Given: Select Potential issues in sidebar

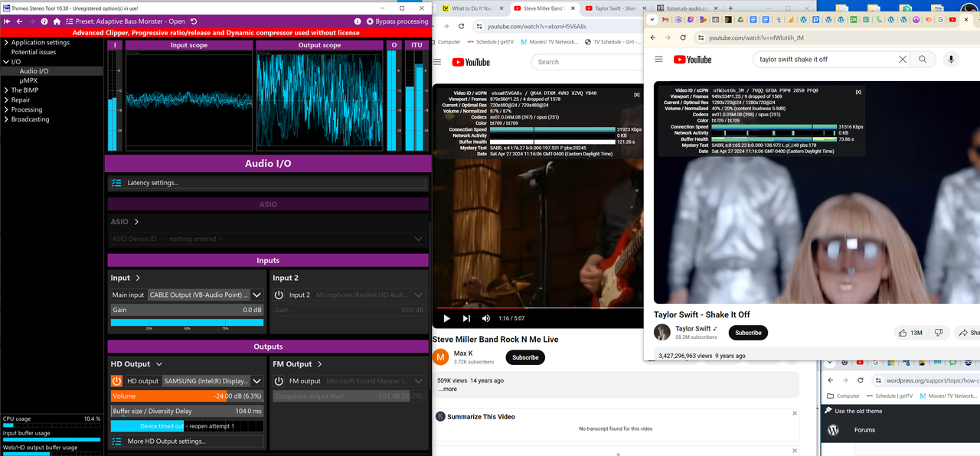Looking at the screenshot, I should 34,52.
